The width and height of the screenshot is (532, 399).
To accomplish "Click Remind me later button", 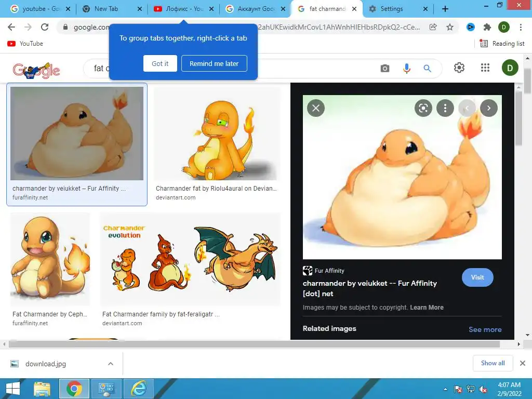I will coord(214,63).
